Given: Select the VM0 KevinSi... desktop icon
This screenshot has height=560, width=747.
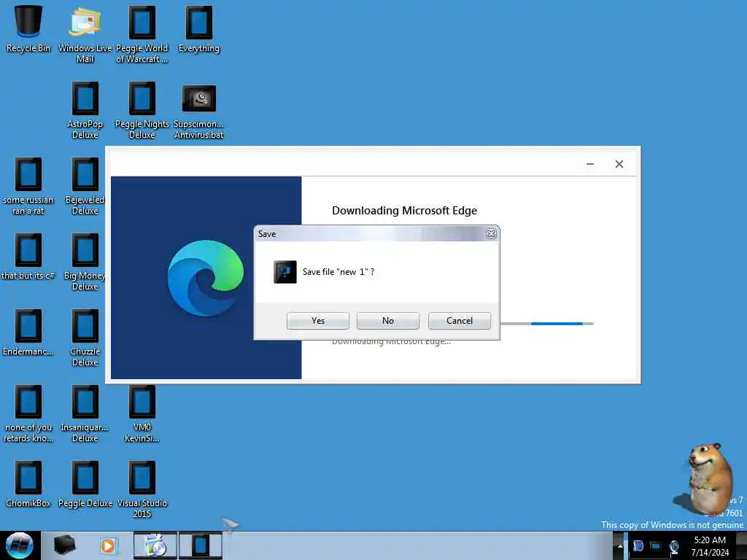Looking at the screenshot, I should [142, 414].
